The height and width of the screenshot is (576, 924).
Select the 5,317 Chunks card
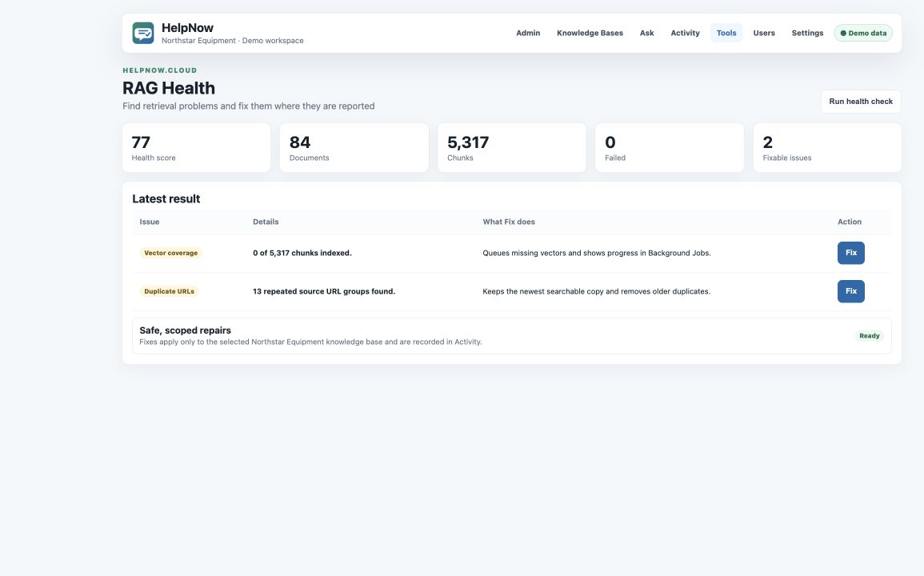click(511, 148)
